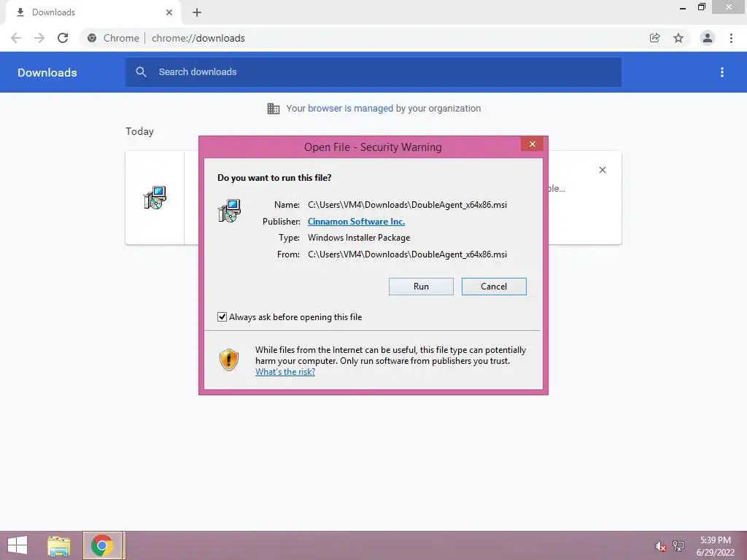Cancel the Open File dialog
747x560 pixels.
pos(494,286)
